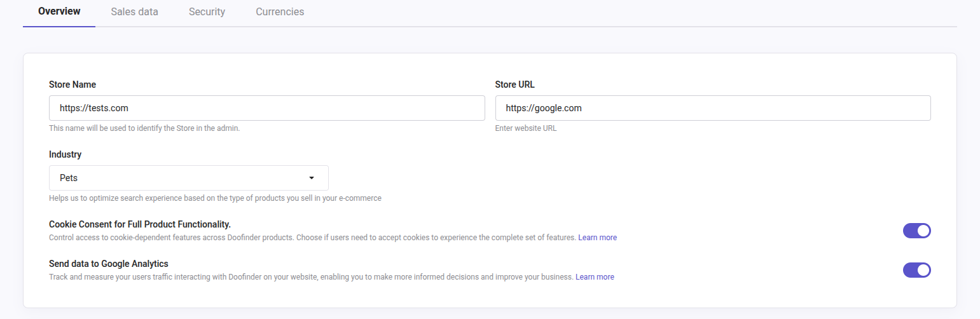The height and width of the screenshot is (319, 980).
Task: Open the Industry dropdown showing Pets
Action: [189, 178]
